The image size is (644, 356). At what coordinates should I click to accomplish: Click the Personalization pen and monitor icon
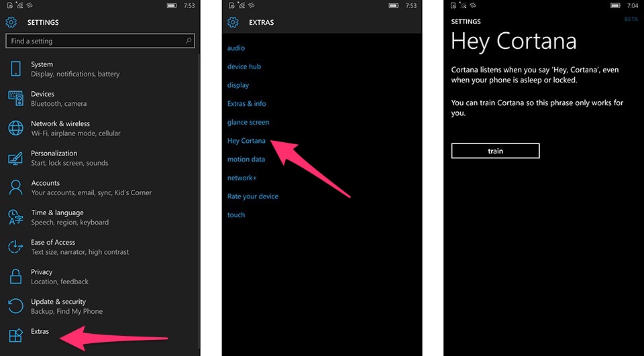pos(15,158)
